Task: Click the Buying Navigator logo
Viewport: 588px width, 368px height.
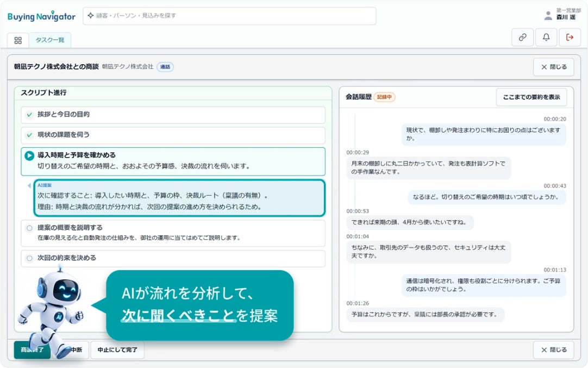Action: [x=41, y=16]
